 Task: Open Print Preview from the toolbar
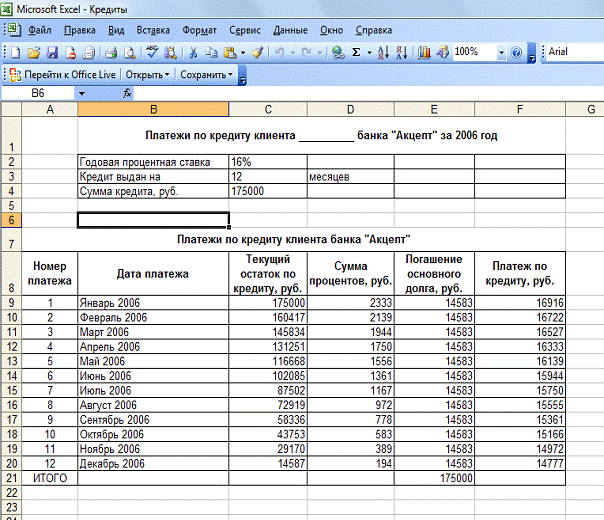tap(130, 52)
